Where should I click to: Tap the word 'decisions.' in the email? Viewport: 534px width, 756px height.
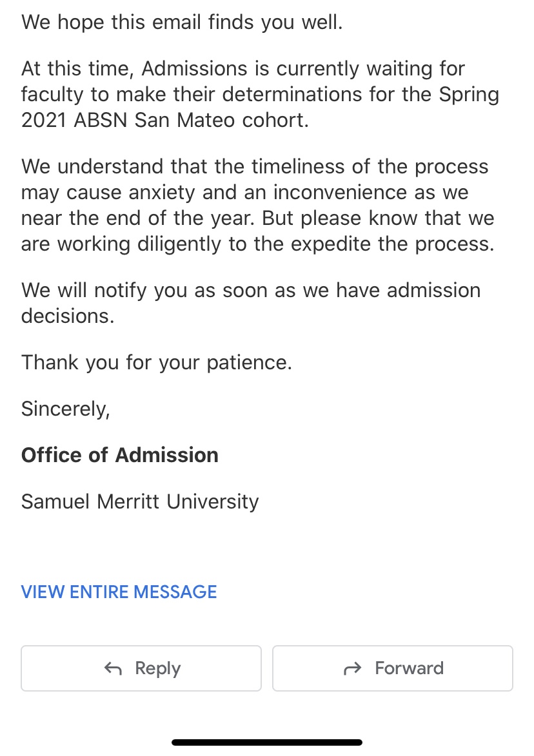[68, 316]
